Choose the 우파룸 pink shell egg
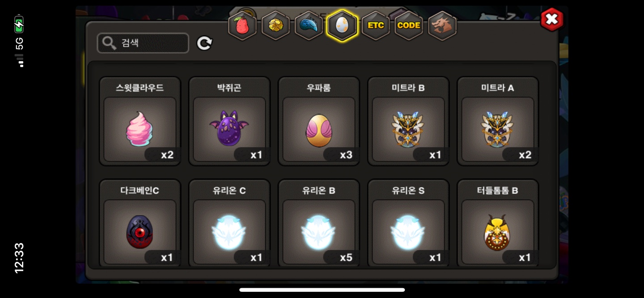The image size is (644, 298). coord(319,121)
